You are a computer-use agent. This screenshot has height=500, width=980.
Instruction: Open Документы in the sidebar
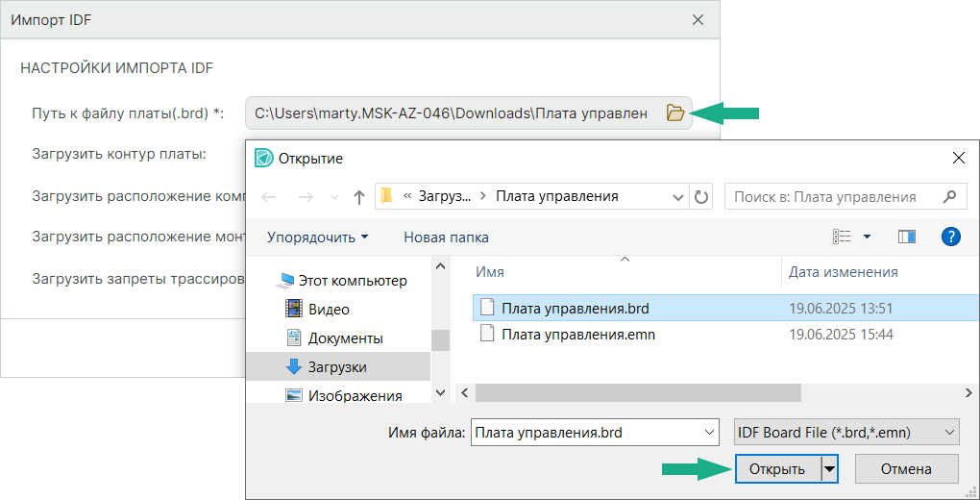(x=345, y=338)
